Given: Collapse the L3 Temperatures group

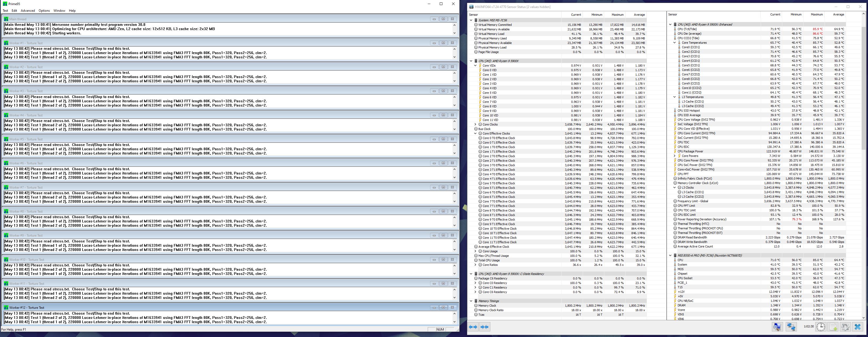Looking at the screenshot, I should pyautogui.click(x=675, y=97).
